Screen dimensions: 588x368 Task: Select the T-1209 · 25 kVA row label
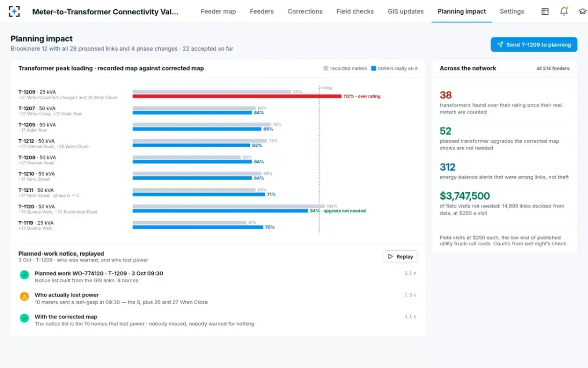(37, 92)
